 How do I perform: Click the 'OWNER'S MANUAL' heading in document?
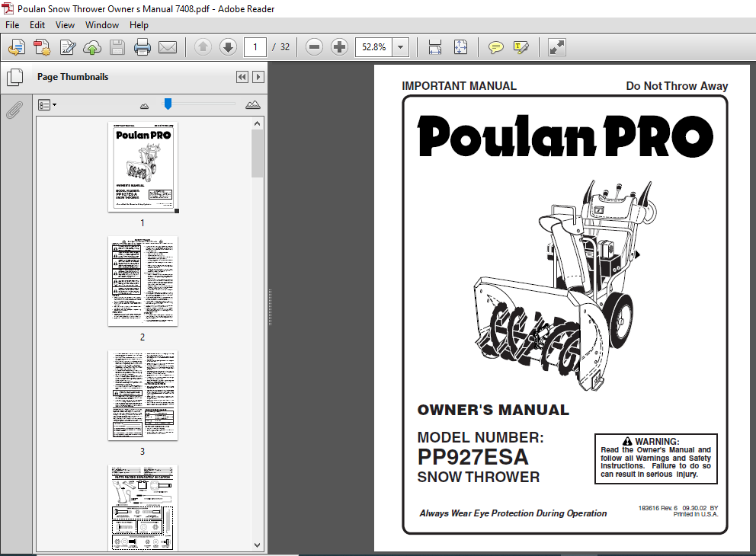tap(493, 410)
